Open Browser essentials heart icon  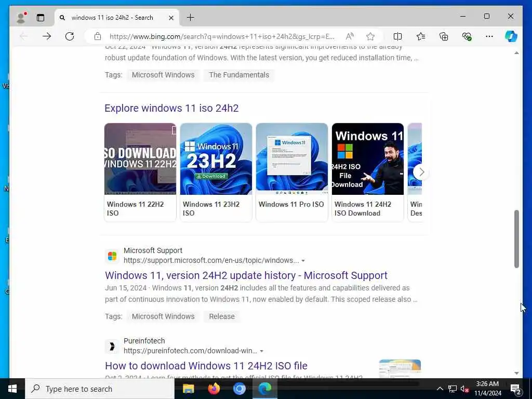467,36
